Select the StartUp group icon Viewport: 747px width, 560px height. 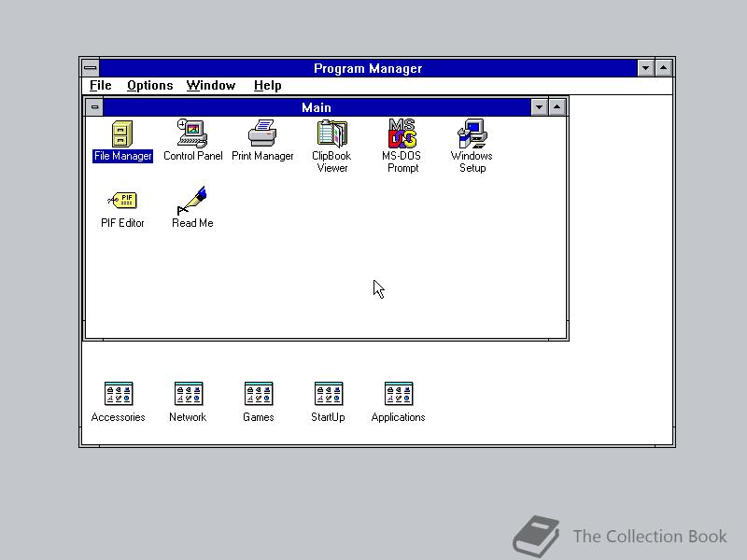click(x=329, y=394)
